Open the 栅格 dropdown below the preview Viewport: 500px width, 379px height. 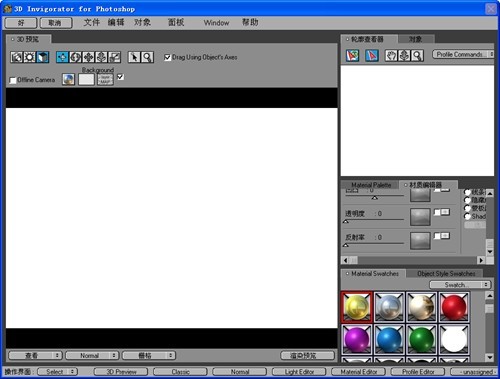point(149,355)
